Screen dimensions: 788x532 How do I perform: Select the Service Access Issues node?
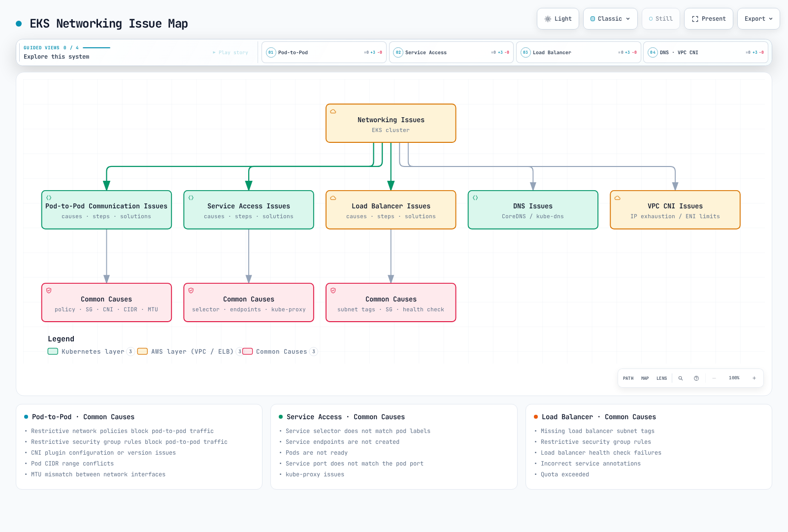[x=249, y=210]
